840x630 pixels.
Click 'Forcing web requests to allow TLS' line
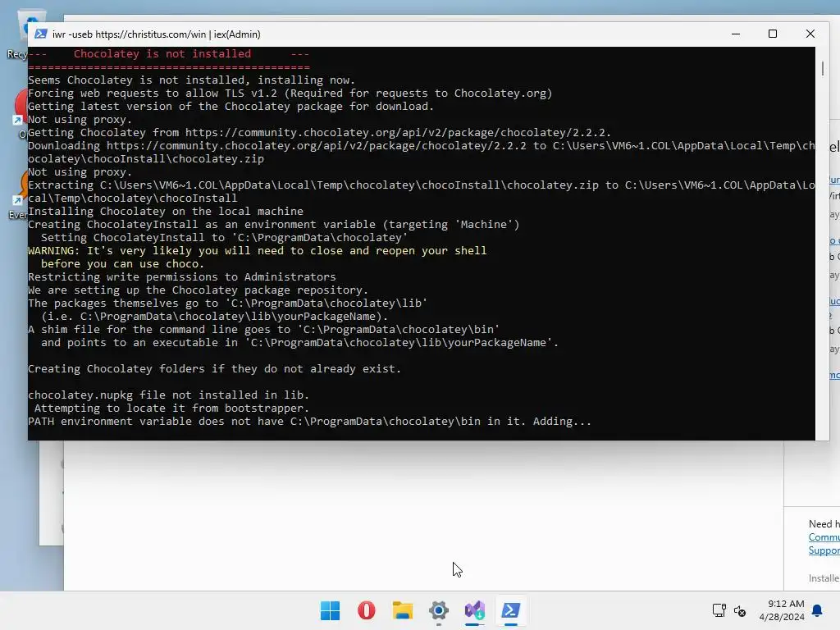[x=290, y=94]
